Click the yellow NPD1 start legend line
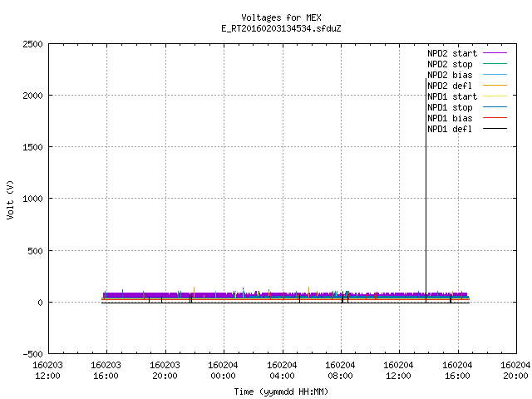This screenshot has height=399, width=532. coord(495,96)
